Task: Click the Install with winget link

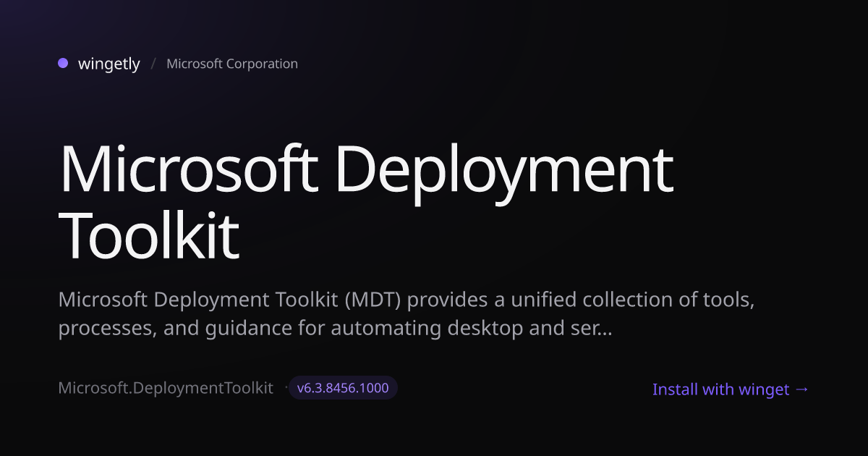Action: [731, 389]
